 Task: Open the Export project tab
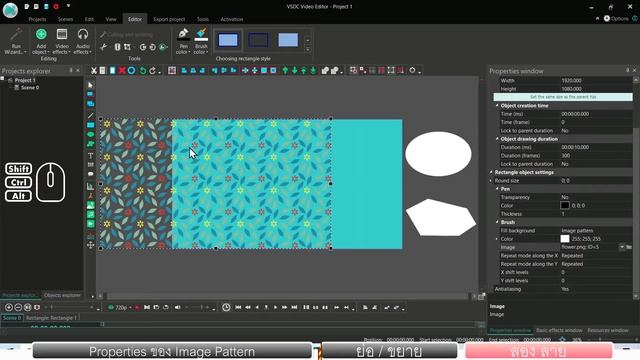pyautogui.click(x=169, y=19)
